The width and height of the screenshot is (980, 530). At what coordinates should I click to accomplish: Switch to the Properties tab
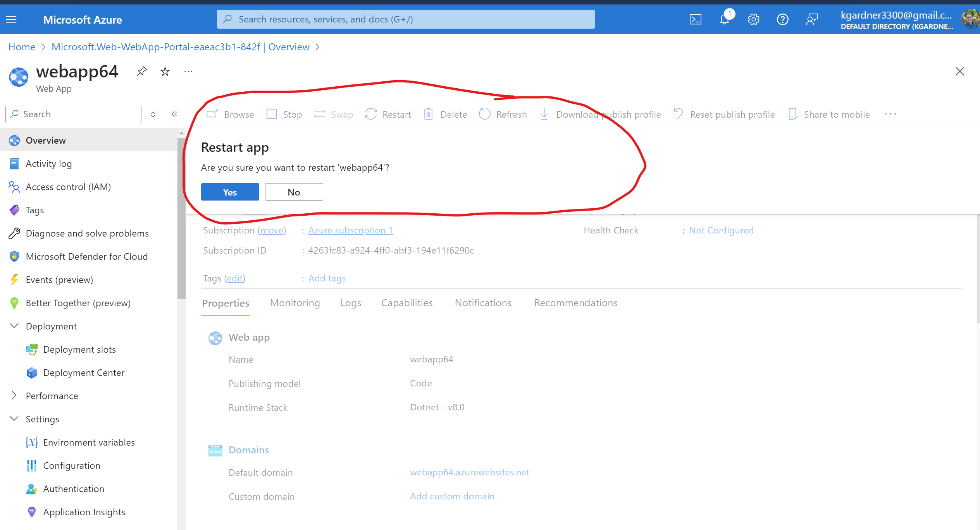point(226,303)
